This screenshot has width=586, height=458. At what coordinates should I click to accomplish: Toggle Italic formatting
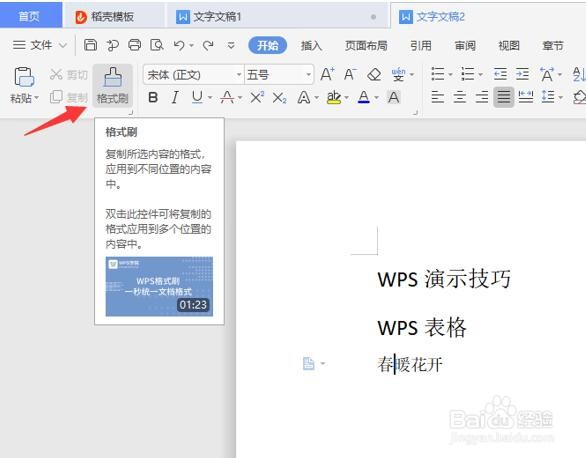175,98
